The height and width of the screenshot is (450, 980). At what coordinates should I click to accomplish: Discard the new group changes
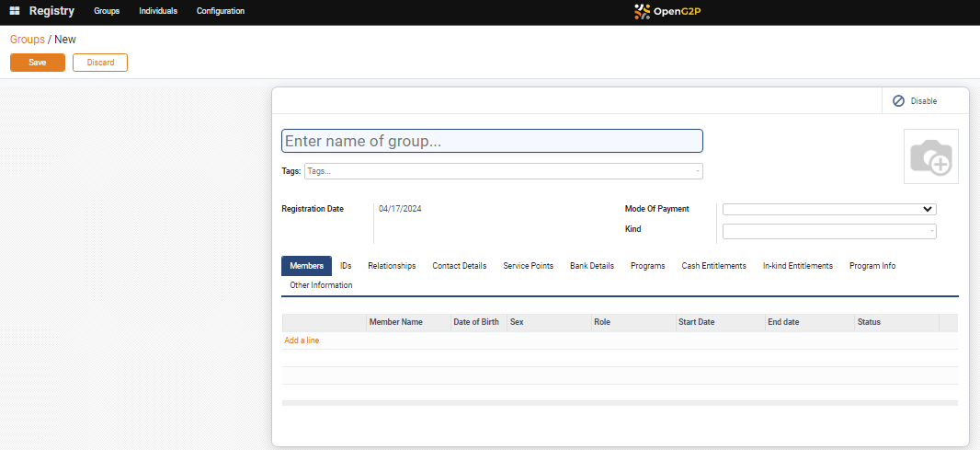click(100, 63)
